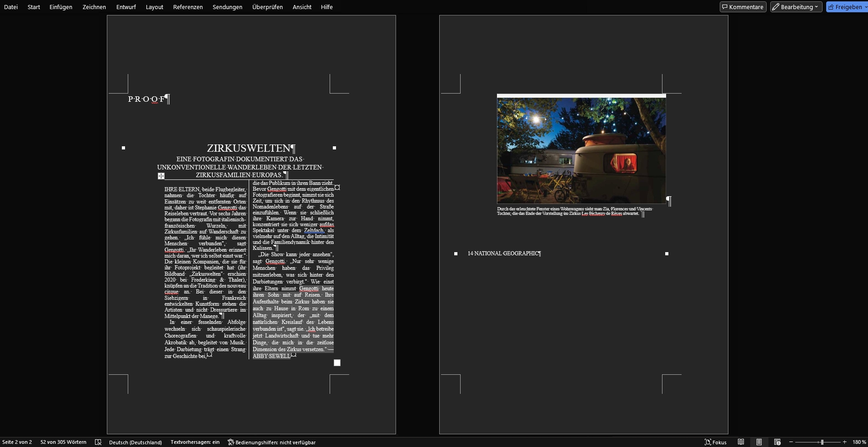
Task: Click the word count '52 von 305 Wörtern'
Action: [x=63, y=442]
